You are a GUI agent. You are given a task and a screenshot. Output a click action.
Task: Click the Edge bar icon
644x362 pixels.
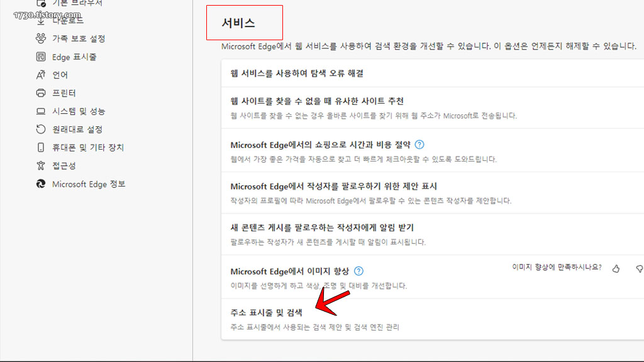click(x=41, y=57)
